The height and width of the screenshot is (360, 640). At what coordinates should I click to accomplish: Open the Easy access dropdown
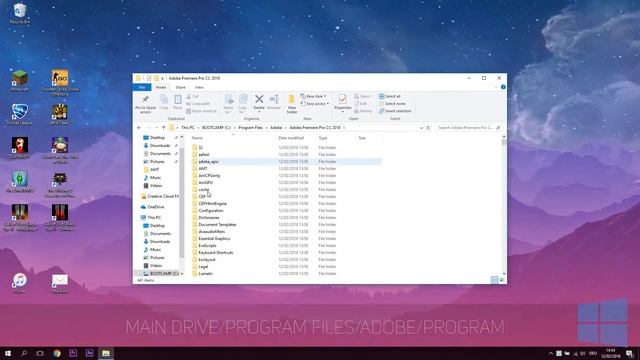click(315, 104)
